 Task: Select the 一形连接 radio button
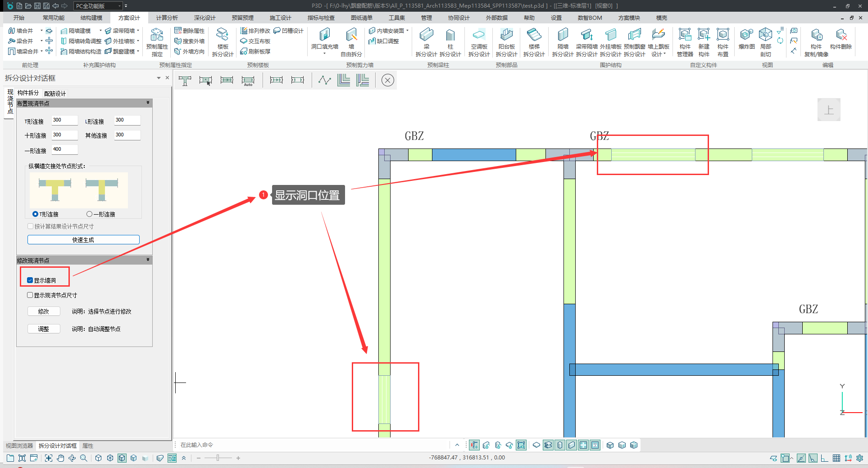[89, 214]
